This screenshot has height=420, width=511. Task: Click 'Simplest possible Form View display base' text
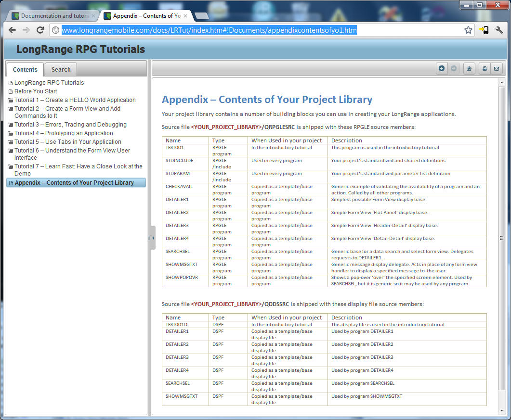click(379, 200)
